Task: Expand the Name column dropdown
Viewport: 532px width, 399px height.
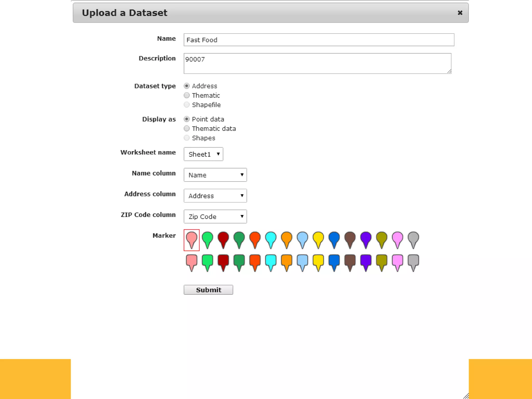Action: [x=215, y=175]
